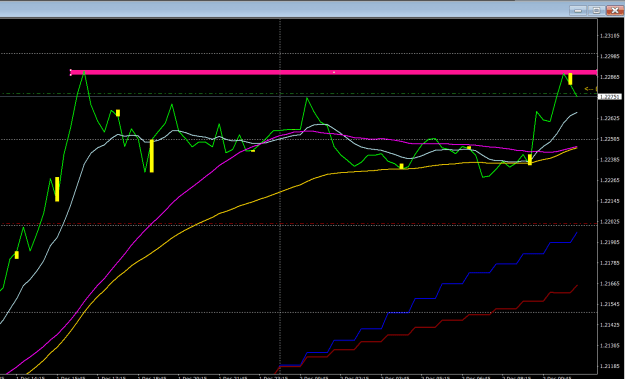625x379 pixels.
Task: Click price scale value 1.21545
Action: point(610,304)
